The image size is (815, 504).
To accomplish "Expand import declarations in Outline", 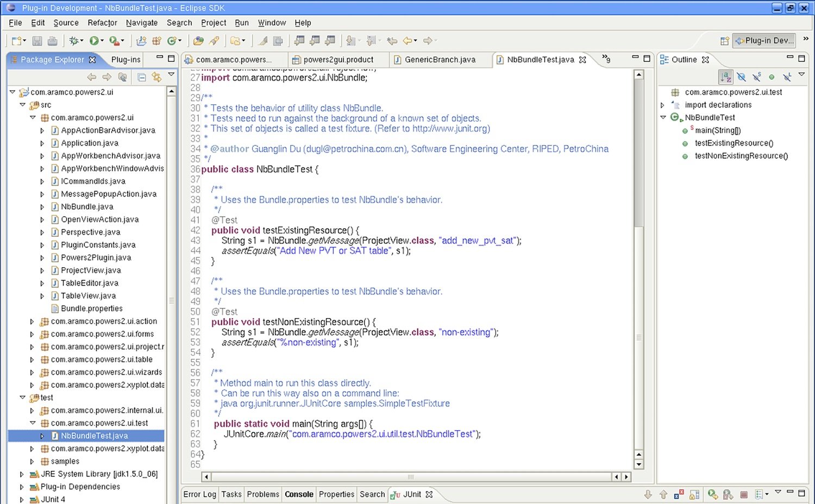I will tap(662, 105).
